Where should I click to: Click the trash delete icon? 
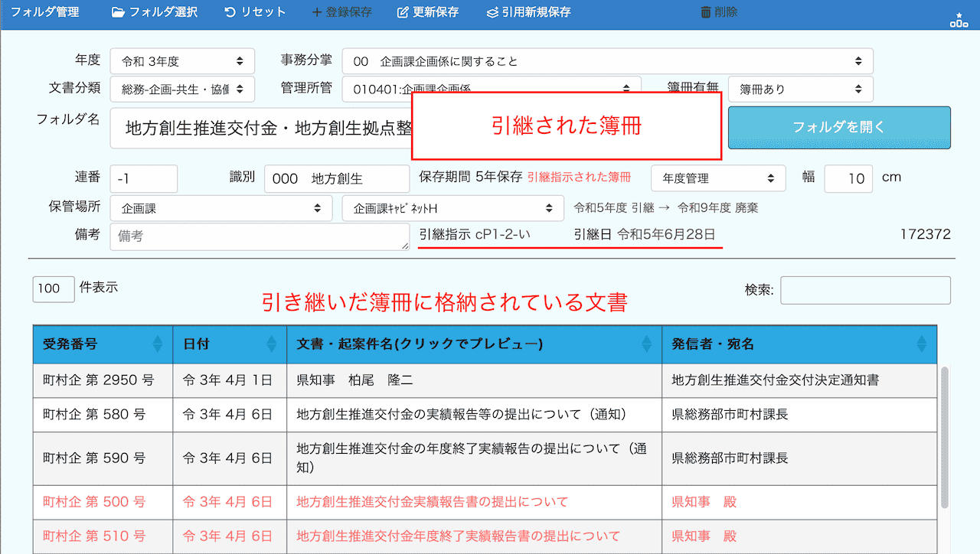705,12
